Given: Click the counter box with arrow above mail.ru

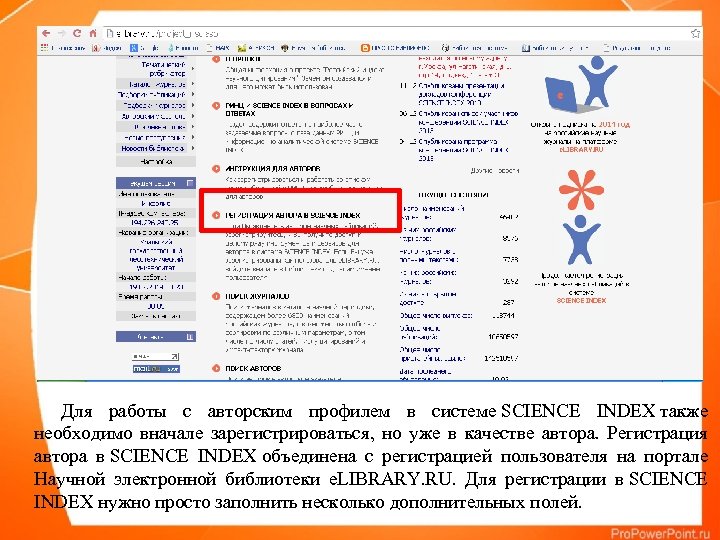Looking at the screenshot, I should pos(156,356).
